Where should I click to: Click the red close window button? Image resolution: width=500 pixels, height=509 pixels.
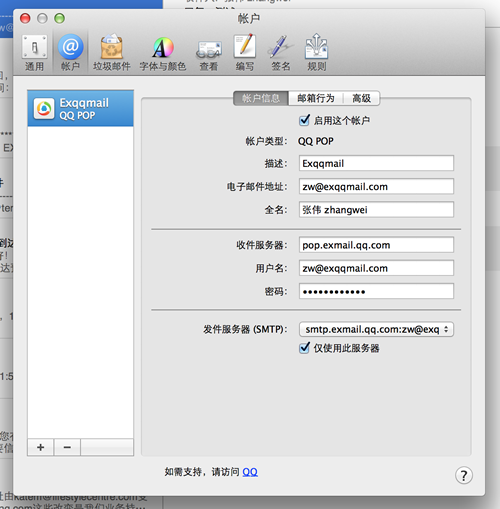pos(25,18)
